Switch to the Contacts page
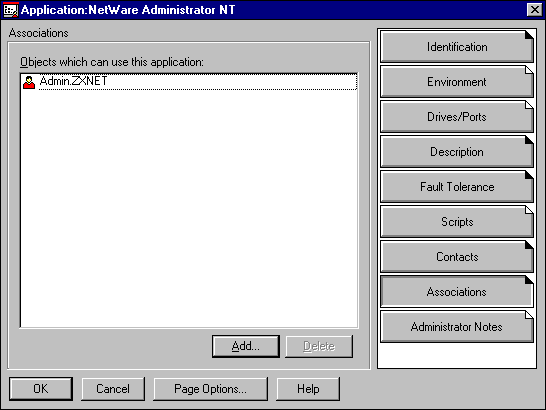 click(457, 257)
